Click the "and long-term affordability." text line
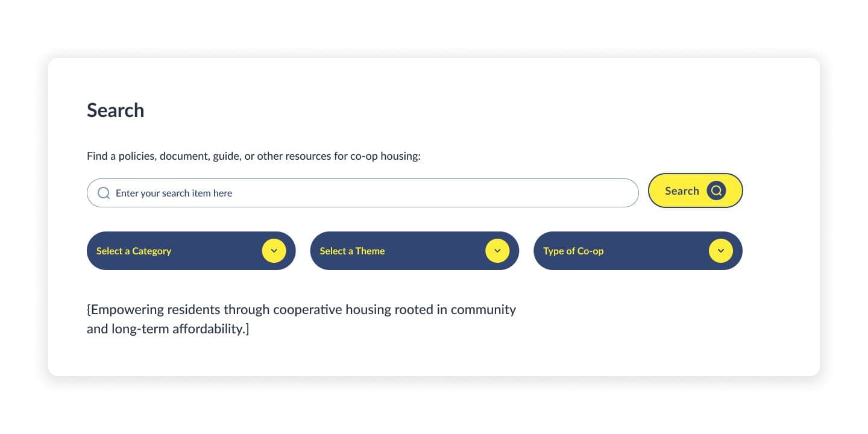This screenshot has width=868, height=434. [168, 329]
